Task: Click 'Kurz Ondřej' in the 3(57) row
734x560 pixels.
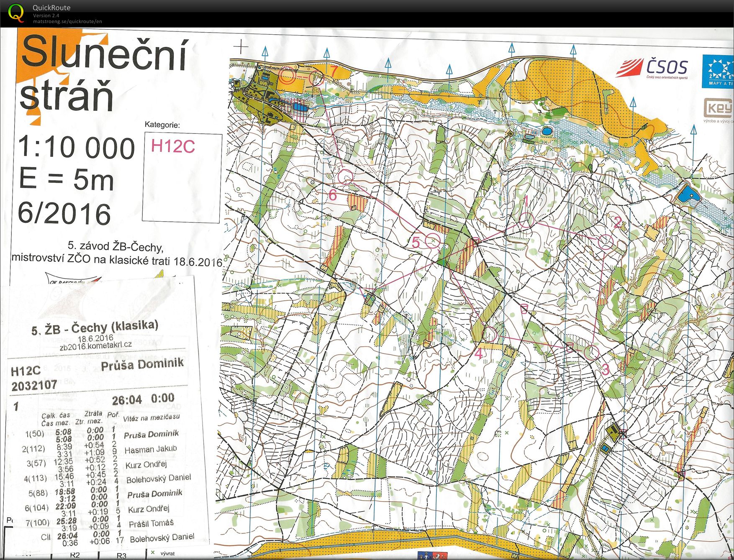Action: [x=146, y=464]
